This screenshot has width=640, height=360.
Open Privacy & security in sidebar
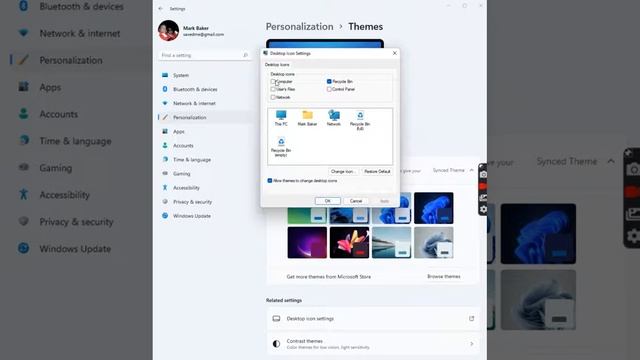(x=192, y=202)
